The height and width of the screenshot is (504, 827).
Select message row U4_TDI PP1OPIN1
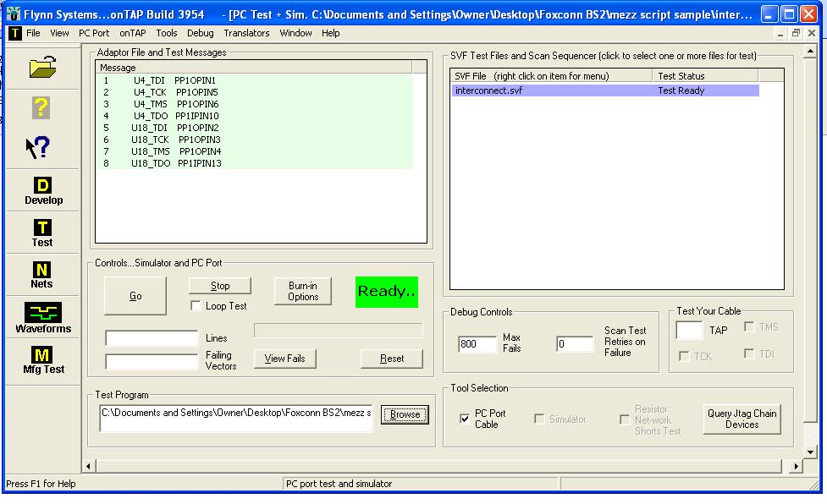[x=254, y=80]
